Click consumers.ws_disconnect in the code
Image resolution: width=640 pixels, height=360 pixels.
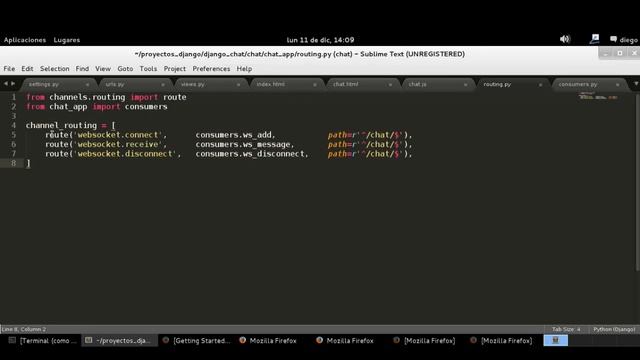(x=250, y=153)
